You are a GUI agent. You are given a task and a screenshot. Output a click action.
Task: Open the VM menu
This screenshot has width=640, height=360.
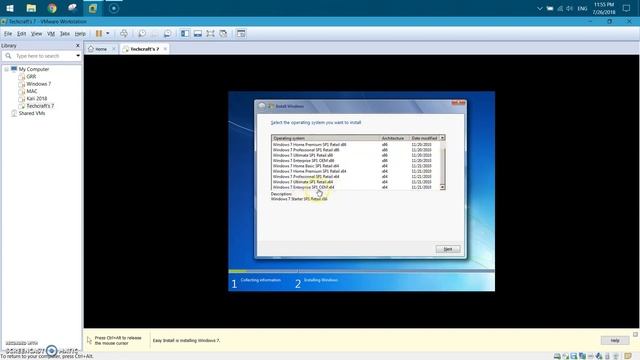pyautogui.click(x=51, y=33)
